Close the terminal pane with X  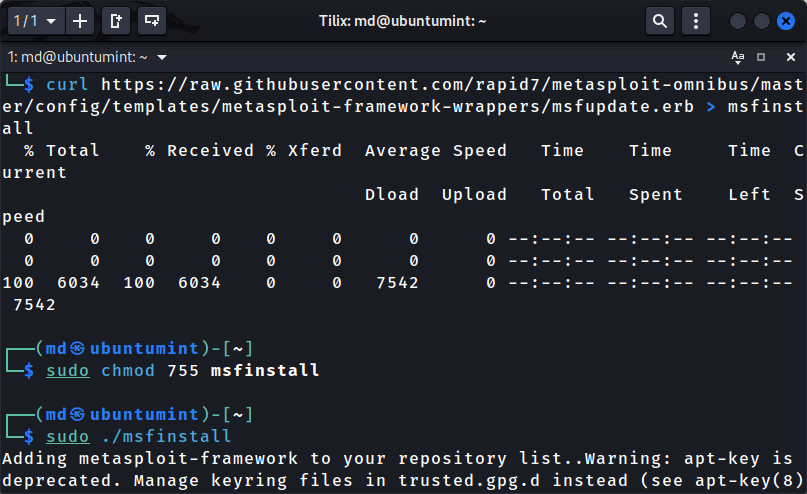(x=791, y=57)
